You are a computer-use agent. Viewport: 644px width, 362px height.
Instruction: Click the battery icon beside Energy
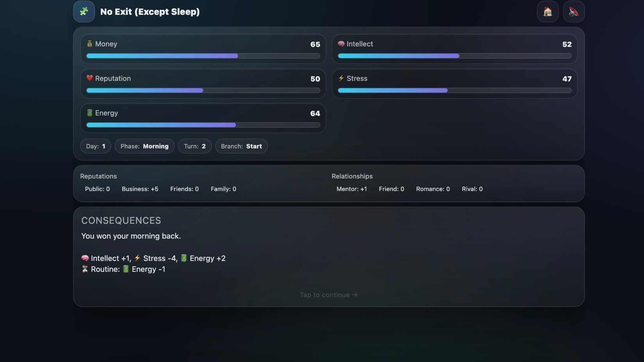(x=89, y=113)
